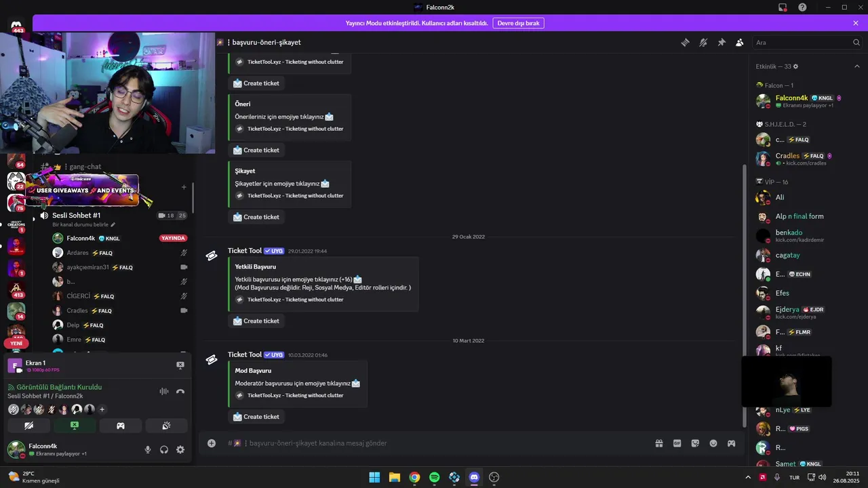The height and width of the screenshot is (488, 868).
Task: Dismiss the streamer mode purple banner
Action: [x=856, y=23]
